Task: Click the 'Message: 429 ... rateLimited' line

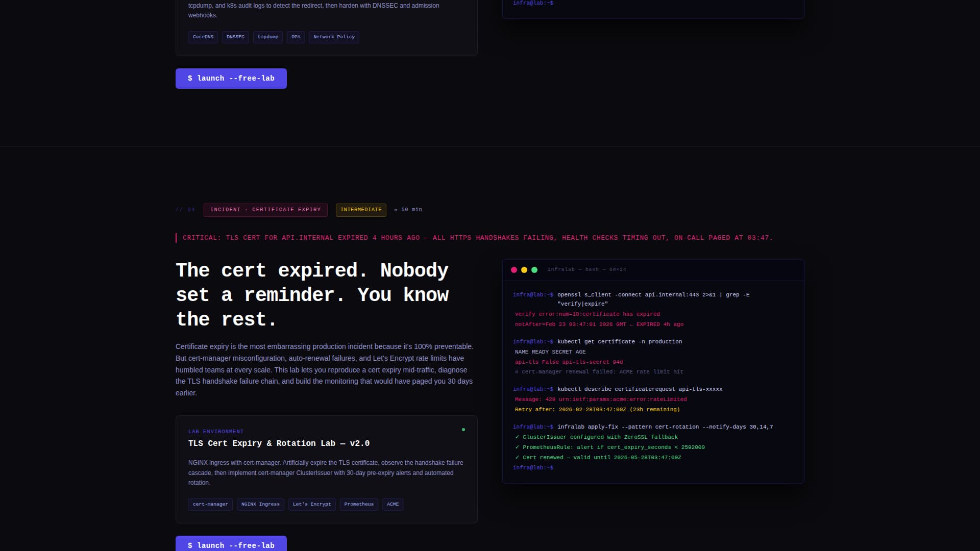Action: click(601, 399)
